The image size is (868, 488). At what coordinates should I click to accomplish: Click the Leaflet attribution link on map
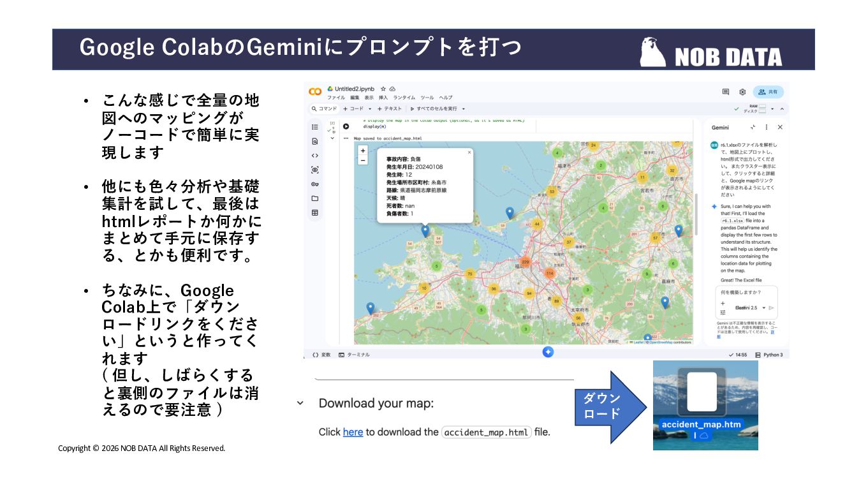(638, 342)
